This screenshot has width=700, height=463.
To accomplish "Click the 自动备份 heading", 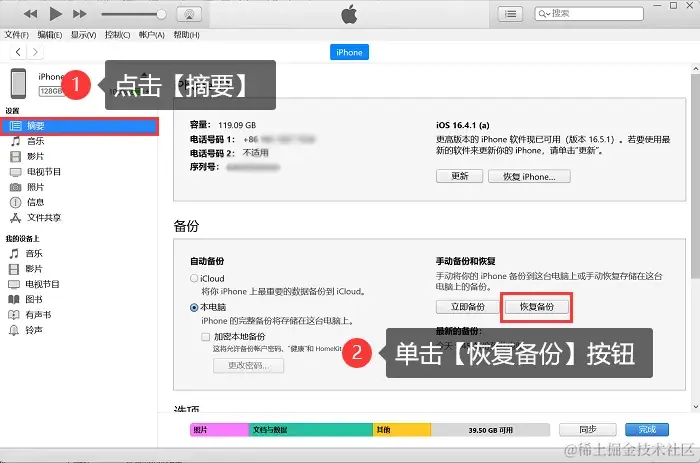I will pyautogui.click(x=207, y=261).
